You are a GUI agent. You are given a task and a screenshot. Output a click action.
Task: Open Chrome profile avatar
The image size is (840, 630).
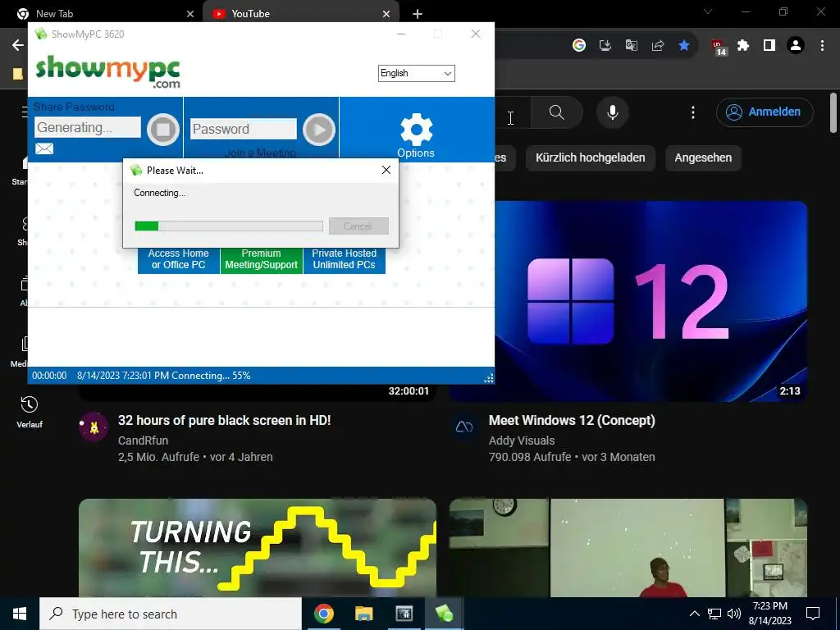click(796, 46)
